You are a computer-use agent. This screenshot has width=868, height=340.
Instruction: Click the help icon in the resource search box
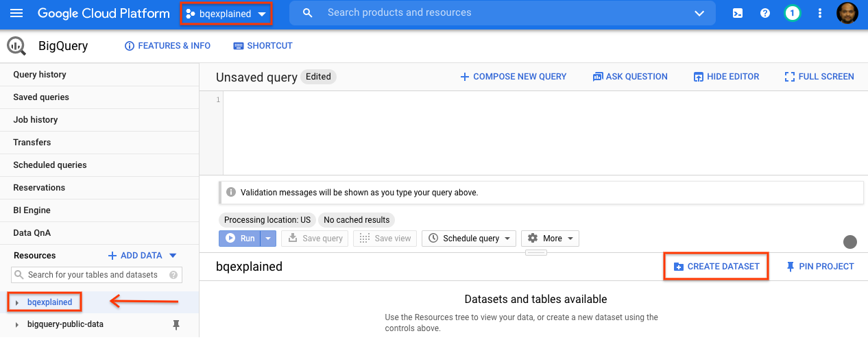click(x=173, y=275)
